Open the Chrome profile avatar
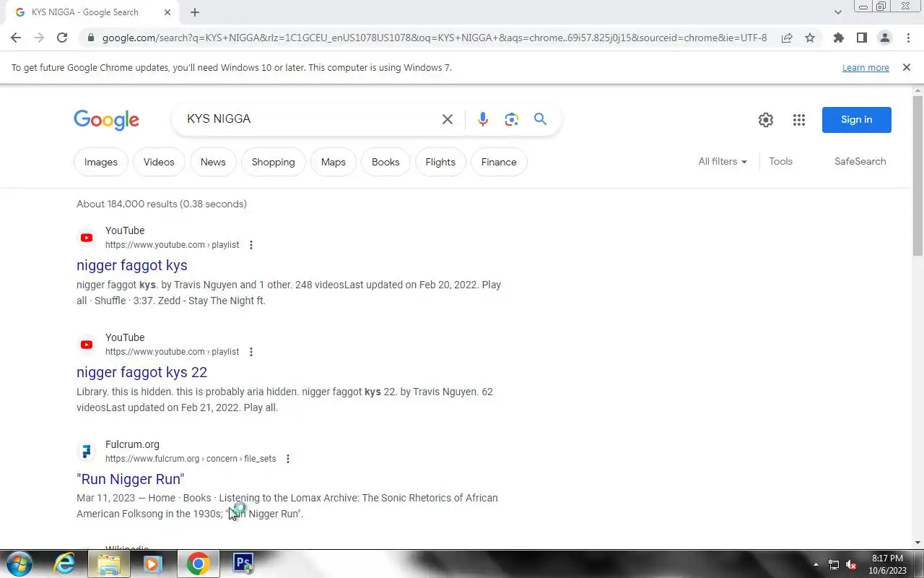The image size is (924, 578). (884, 38)
